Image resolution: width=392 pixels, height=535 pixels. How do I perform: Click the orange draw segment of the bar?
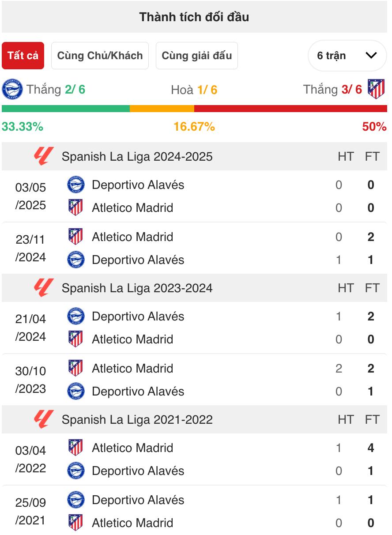pyautogui.click(x=162, y=109)
